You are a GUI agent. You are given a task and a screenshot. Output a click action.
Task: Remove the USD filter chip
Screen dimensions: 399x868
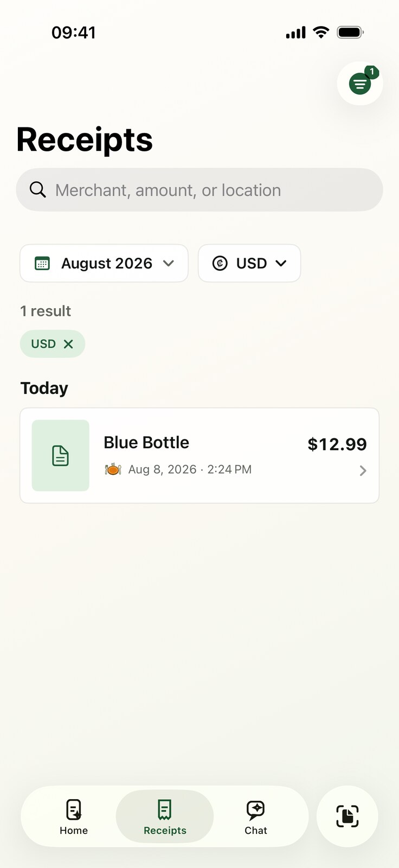coord(68,344)
